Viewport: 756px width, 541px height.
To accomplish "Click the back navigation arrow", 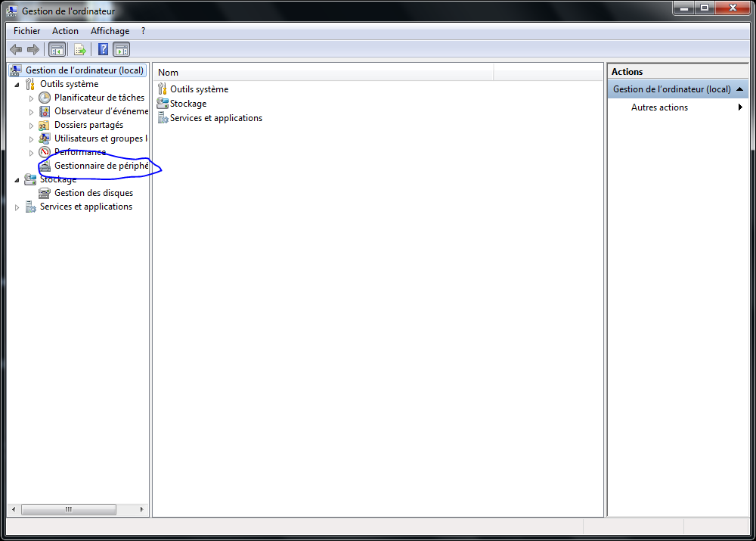I will point(16,49).
